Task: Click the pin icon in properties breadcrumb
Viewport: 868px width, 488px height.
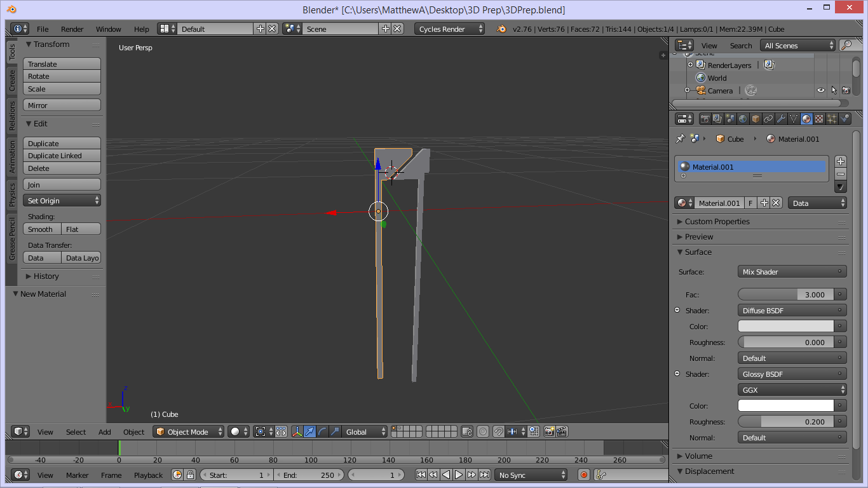Action: click(680, 139)
